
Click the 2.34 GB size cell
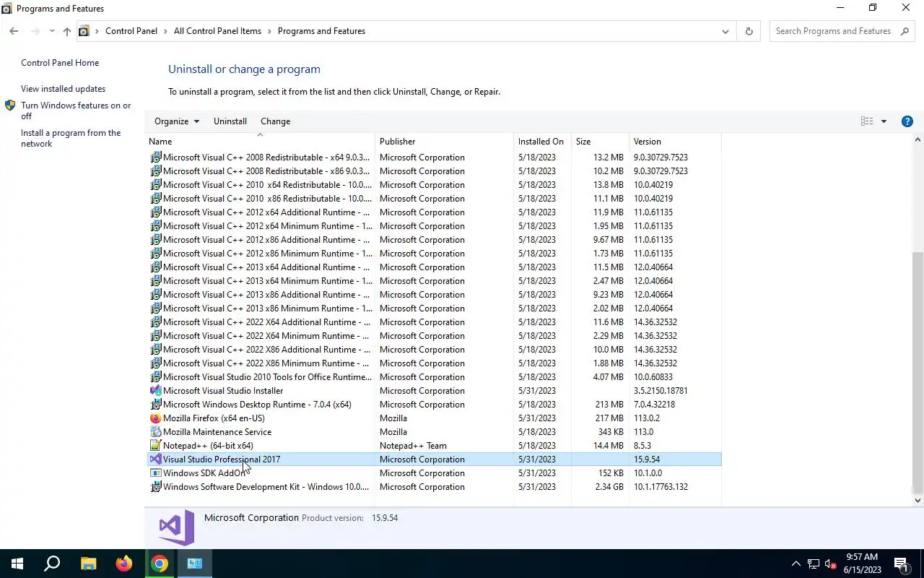609,487
